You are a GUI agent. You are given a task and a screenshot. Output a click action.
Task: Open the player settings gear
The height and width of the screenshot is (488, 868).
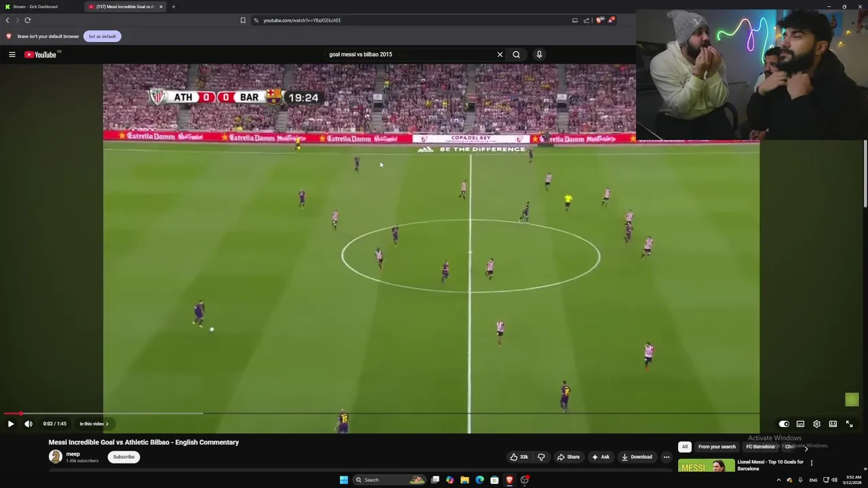pyautogui.click(x=816, y=424)
